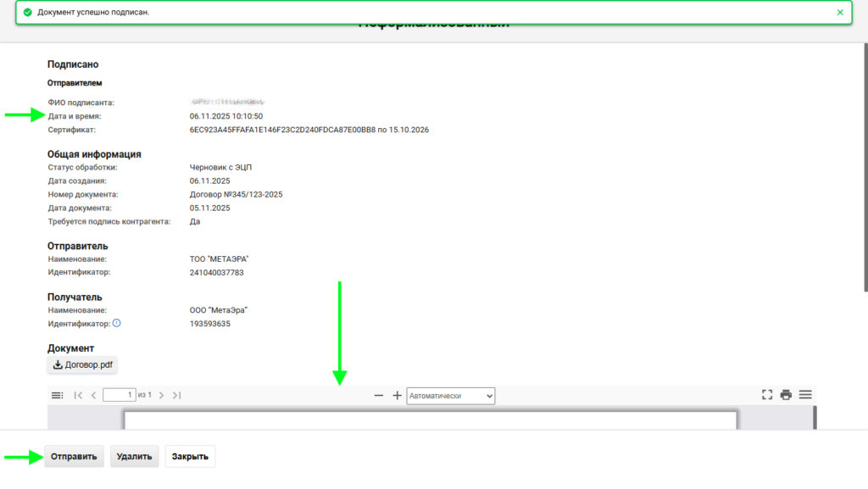Viewport: 868px width, 489px height.
Task: Open the Автоматически zoom dropdown
Action: 450,396
